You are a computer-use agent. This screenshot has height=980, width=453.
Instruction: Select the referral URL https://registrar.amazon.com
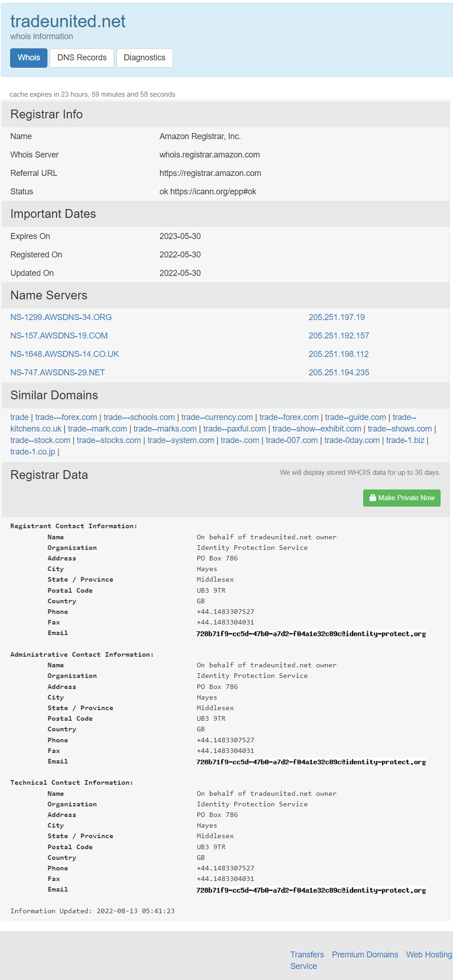click(210, 173)
